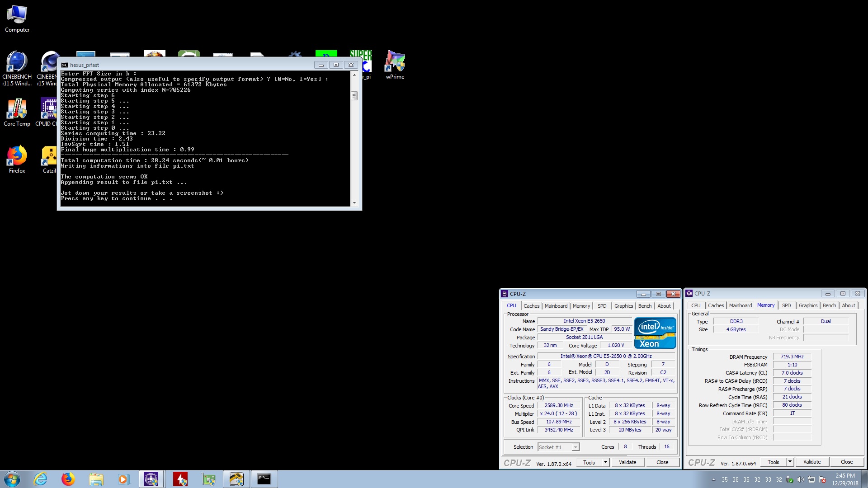
Task: Click the Core Speed value 2589.30 MHz
Action: point(559,406)
